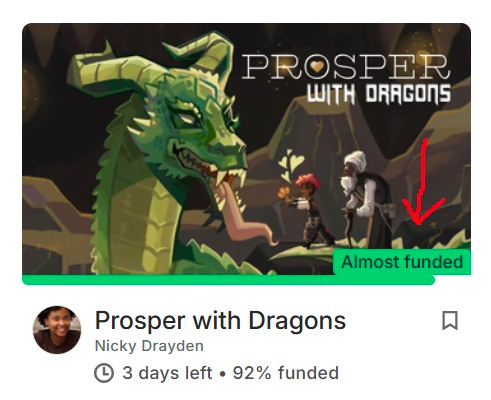Click the clock icon beside days left
This screenshot has width=491, height=400.
[x=104, y=373]
